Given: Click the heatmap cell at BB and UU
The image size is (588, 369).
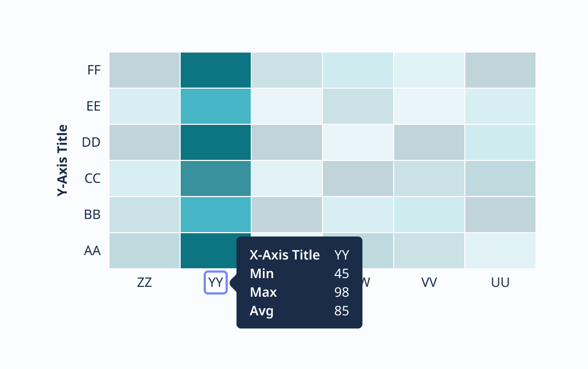Looking at the screenshot, I should 500,215.
